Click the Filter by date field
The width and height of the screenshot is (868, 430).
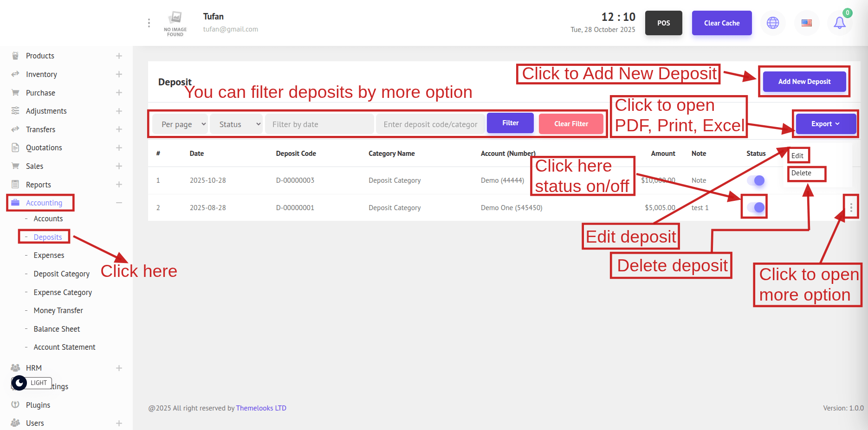319,124
